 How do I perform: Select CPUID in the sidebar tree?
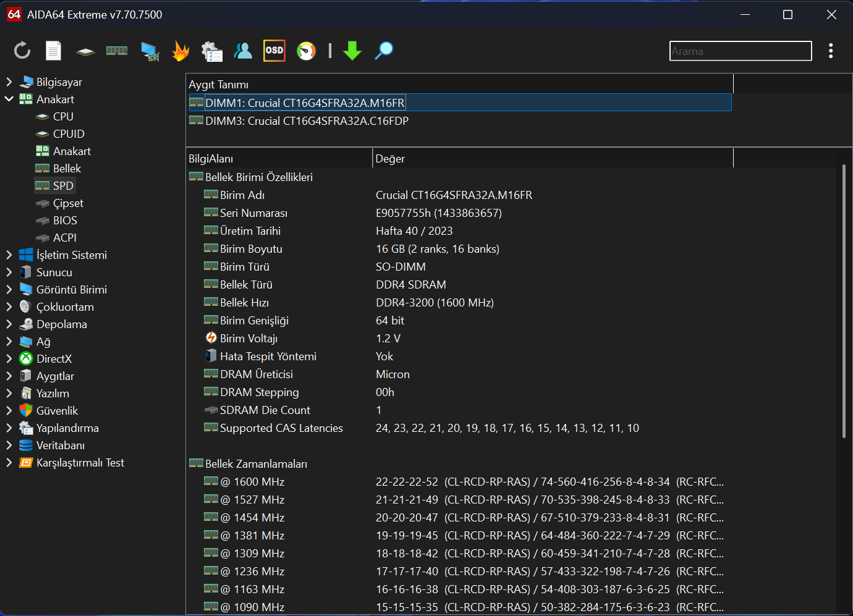coord(69,133)
